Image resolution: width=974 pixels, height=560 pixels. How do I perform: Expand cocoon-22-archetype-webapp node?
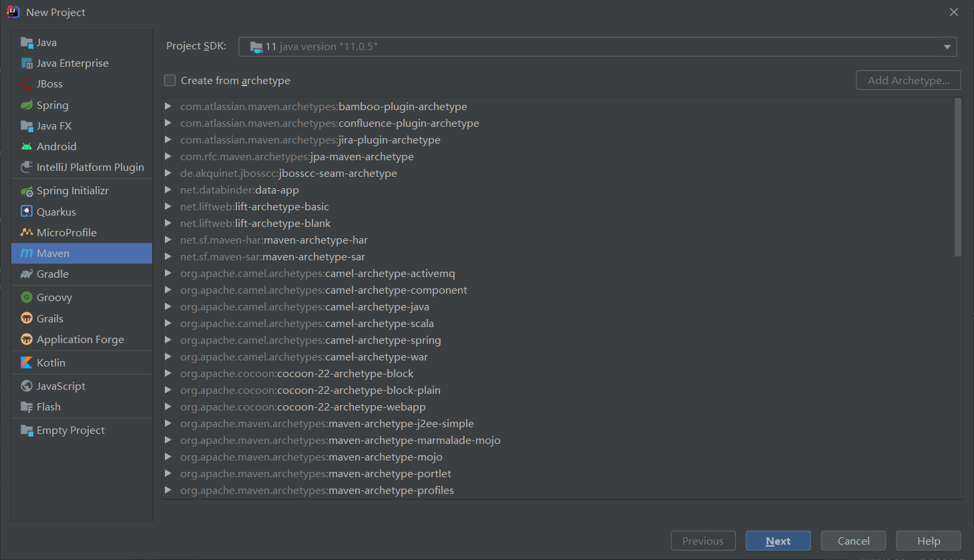(x=168, y=406)
